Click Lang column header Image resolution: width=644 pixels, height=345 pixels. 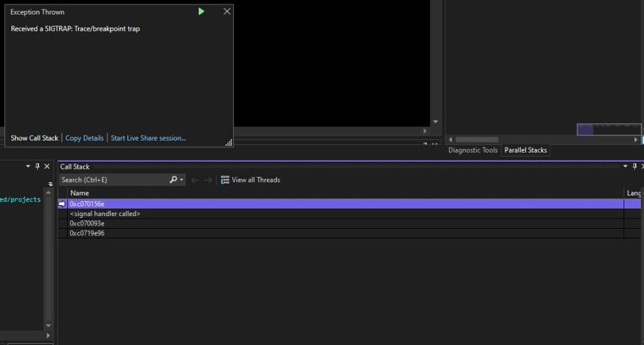[634, 193]
